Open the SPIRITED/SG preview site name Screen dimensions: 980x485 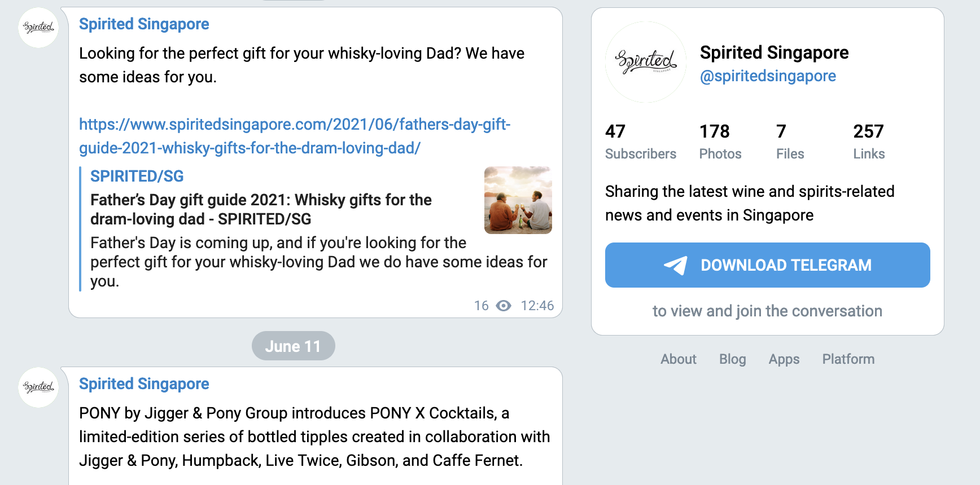coord(137,177)
